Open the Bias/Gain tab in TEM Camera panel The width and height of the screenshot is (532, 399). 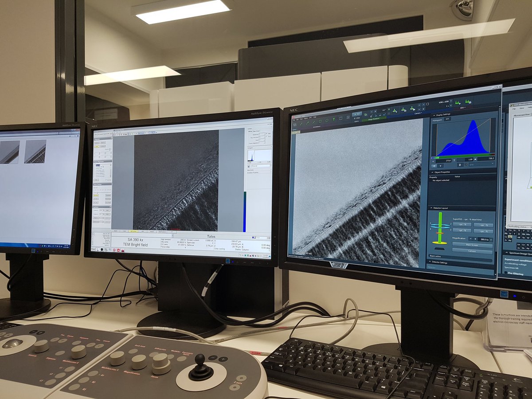tap(256, 131)
